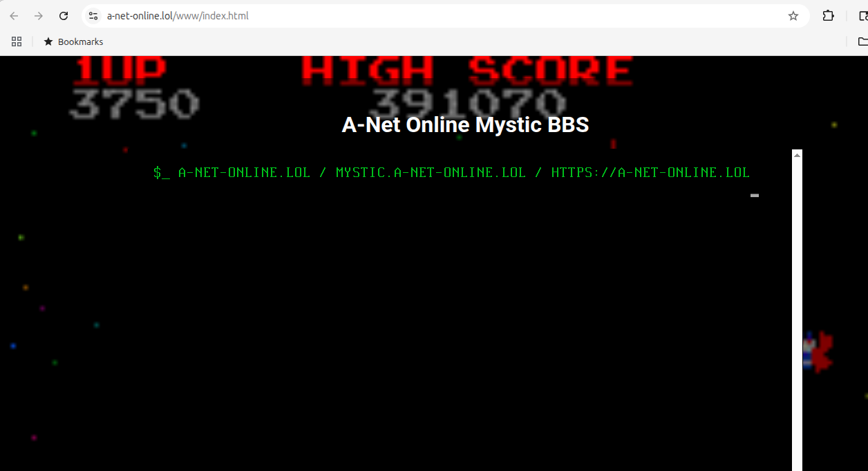This screenshot has width=868, height=471.
Task: Open the Bookmarks folder
Action: [x=73, y=41]
